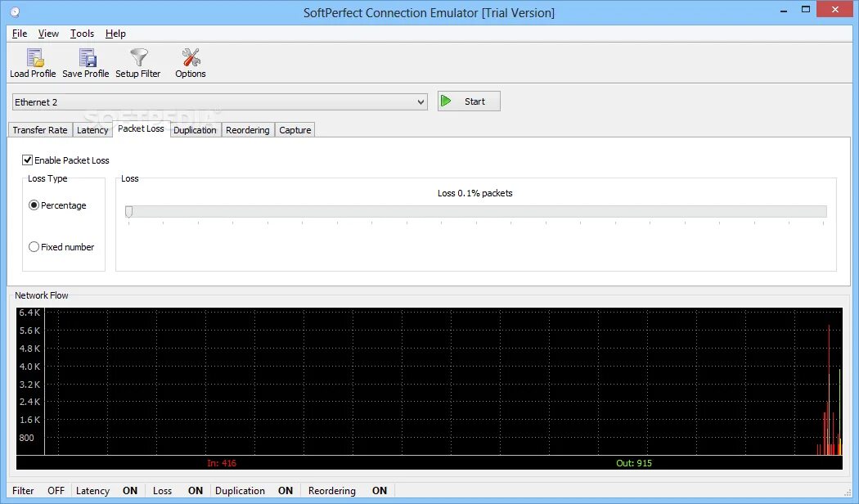Open the Setup Filter funnel icon
Image resolution: width=859 pixels, height=504 pixels.
(138, 57)
